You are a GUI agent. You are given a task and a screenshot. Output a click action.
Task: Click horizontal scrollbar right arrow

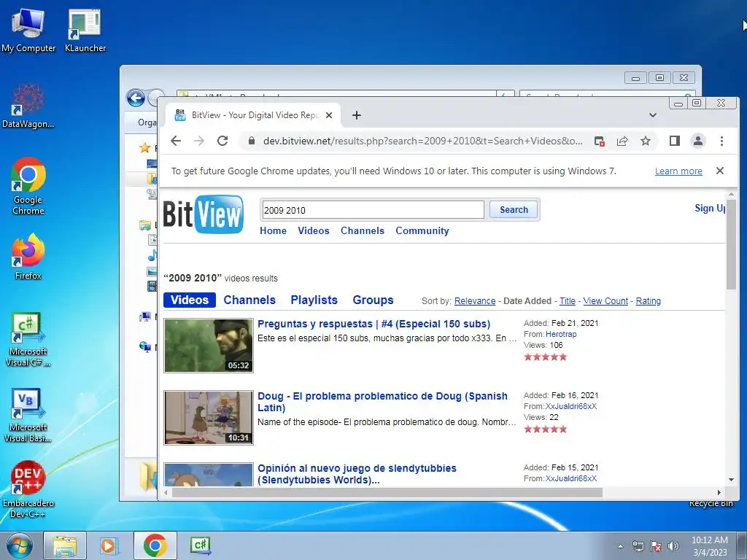click(719, 492)
